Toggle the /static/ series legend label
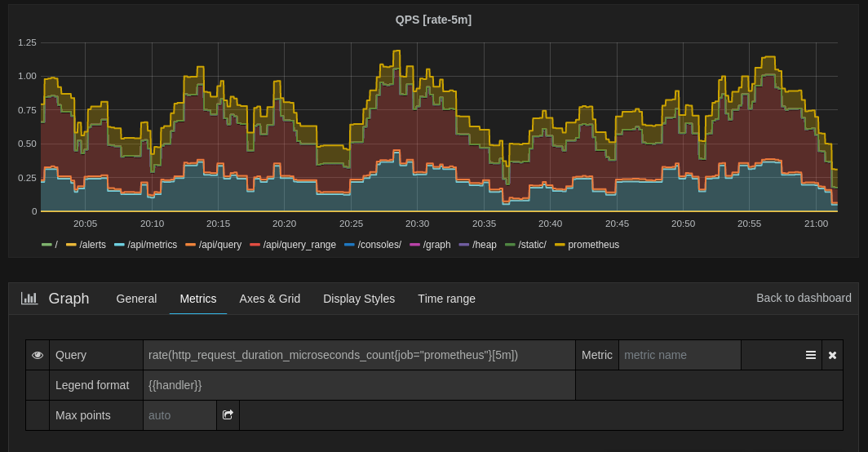This screenshot has width=868, height=452. (x=533, y=245)
